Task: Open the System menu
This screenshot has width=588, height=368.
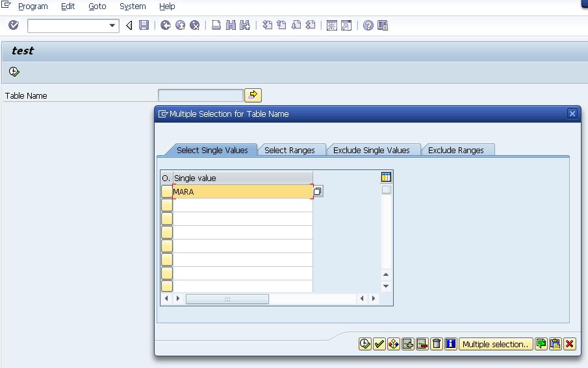Action: click(133, 6)
